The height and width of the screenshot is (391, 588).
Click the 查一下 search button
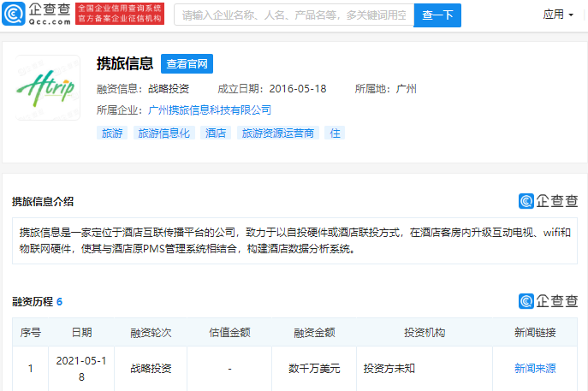coord(437,15)
